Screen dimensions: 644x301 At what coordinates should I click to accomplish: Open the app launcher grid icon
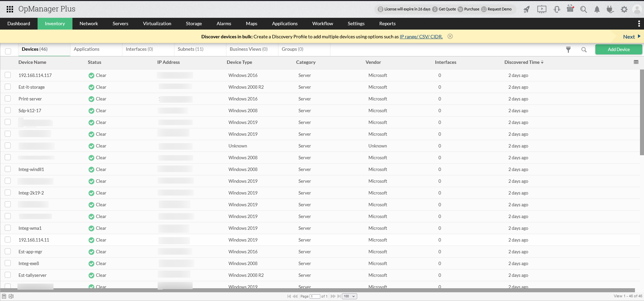pyautogui.click(x=10, y=9)
